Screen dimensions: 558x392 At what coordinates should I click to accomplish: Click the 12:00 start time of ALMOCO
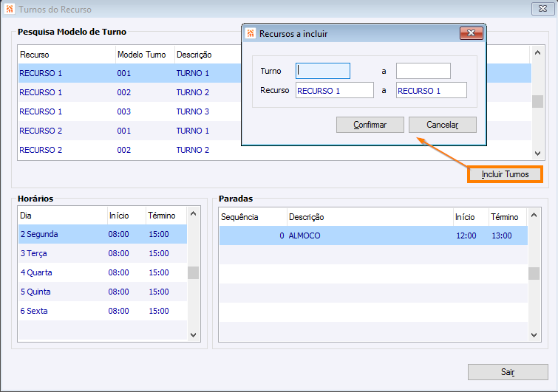(466, 235)
